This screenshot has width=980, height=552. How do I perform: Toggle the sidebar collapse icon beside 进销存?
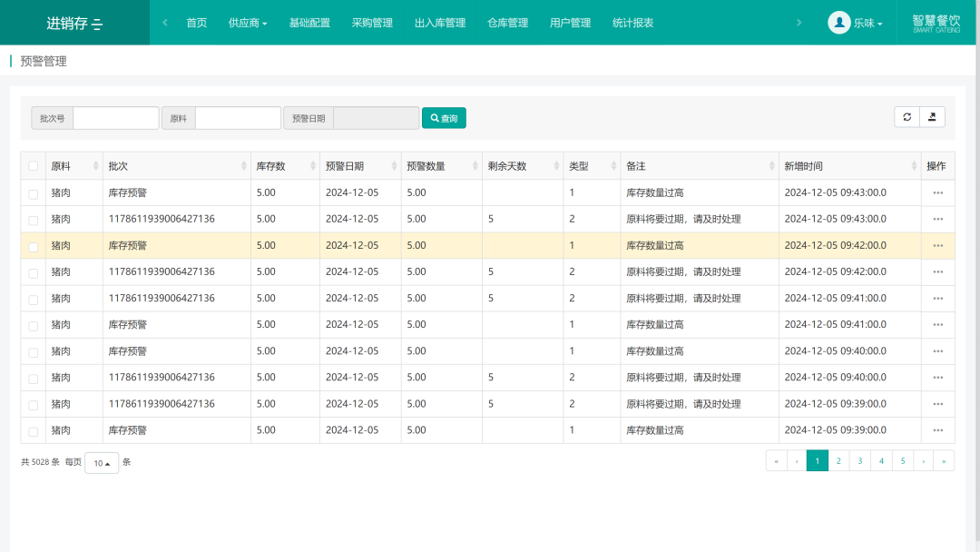coord(97,25)
